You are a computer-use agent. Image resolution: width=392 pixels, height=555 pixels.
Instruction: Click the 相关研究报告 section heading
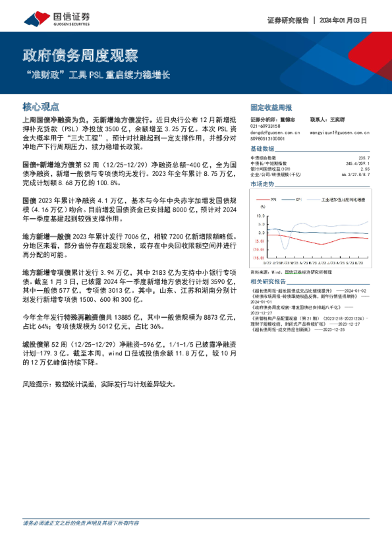tap(268, 281)
